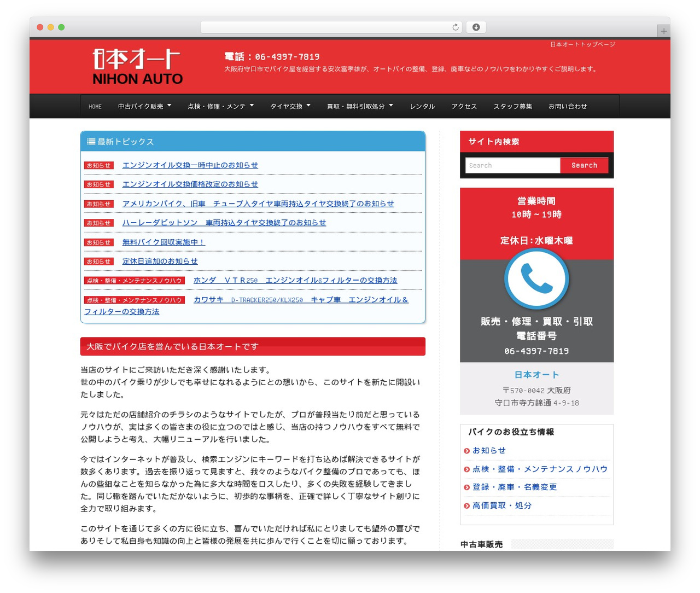This screenshot has width=700, height=593.
Task: Click bullet icon next to 登録・廃車・名義変更
Action: pyautogui.click(x=466, y=487)
